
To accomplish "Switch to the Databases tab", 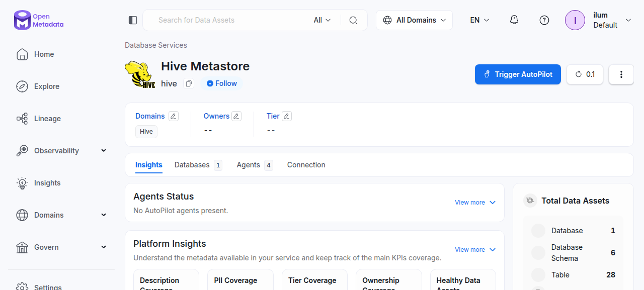I will click(x=198, y=165).
